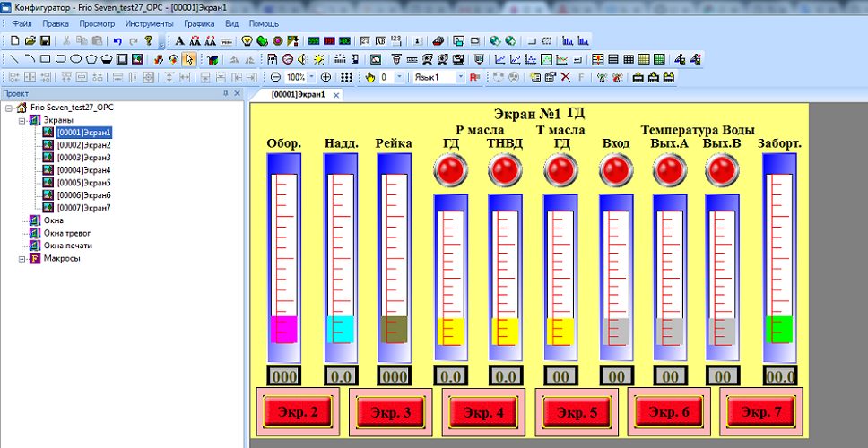
Task: Open the Графика menu
Action: 199,23
